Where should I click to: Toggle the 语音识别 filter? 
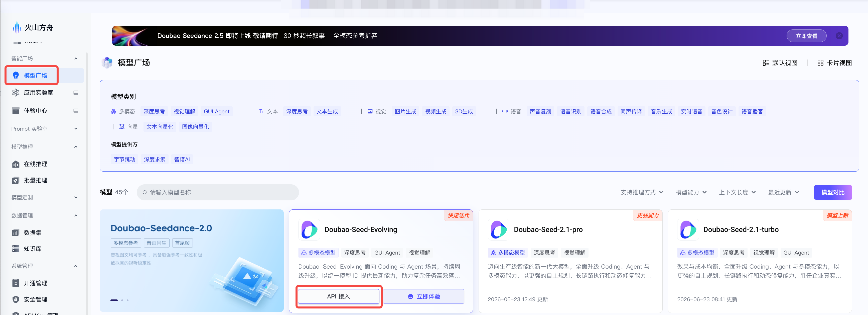pyautogui.click(x=571, y=111)
